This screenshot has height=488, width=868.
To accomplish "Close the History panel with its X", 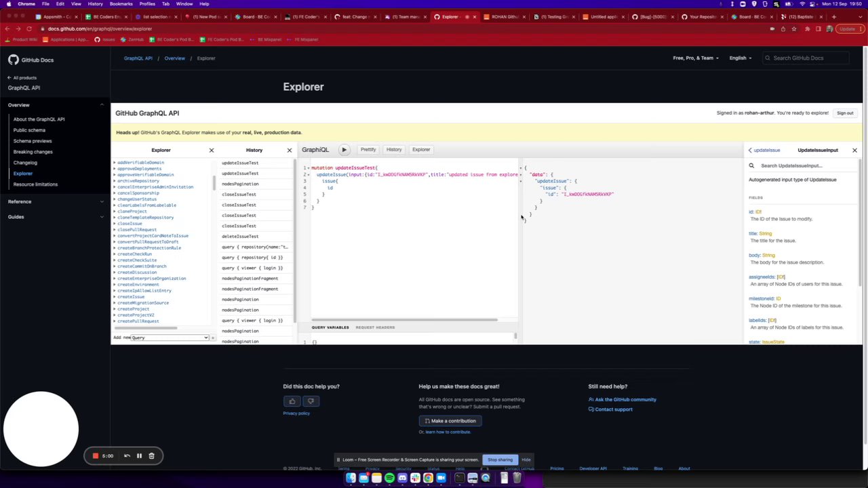I will [289, 150].
